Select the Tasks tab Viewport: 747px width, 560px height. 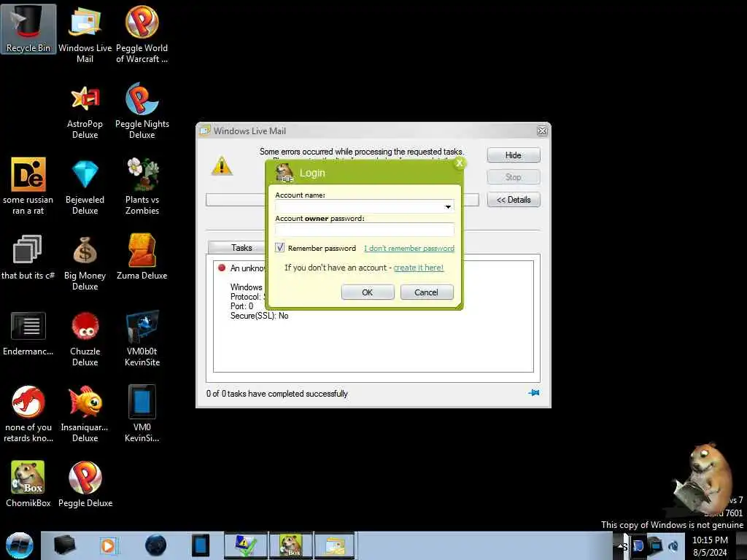point(241,248)
